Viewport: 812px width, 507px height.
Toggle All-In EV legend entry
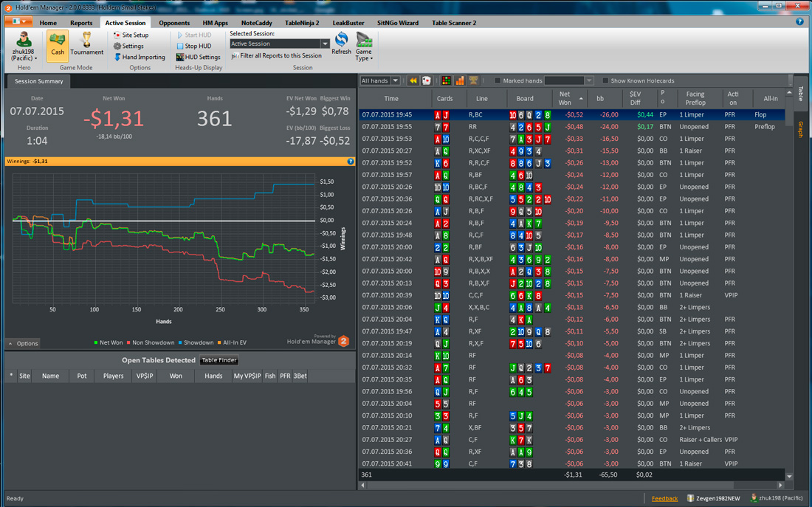(x=232, y=343)
